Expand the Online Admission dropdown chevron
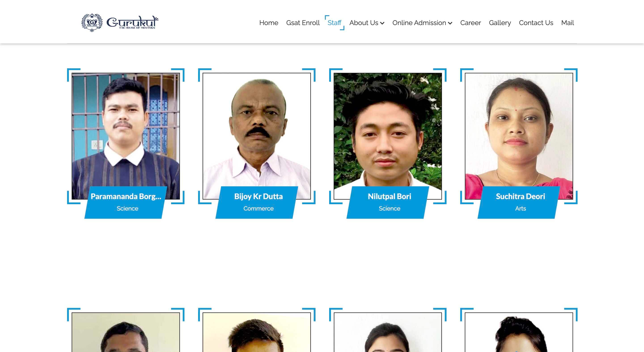 [450, 23]
